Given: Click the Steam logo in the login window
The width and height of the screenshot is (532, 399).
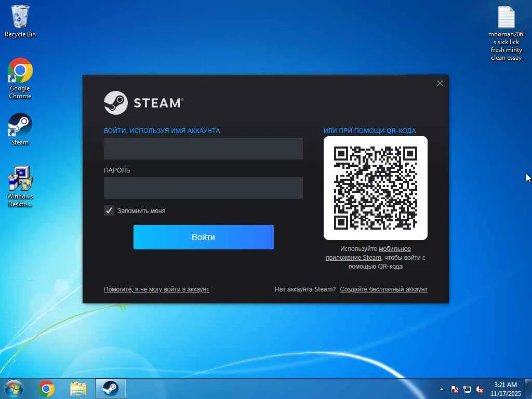Looking at the screenshot, I should click(x=143, y=102).
